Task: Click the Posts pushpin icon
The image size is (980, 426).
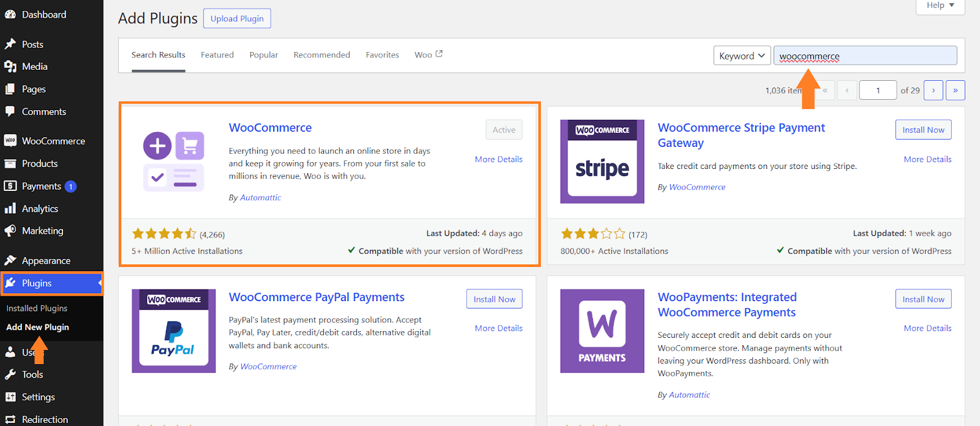Action: pos(10,44)
